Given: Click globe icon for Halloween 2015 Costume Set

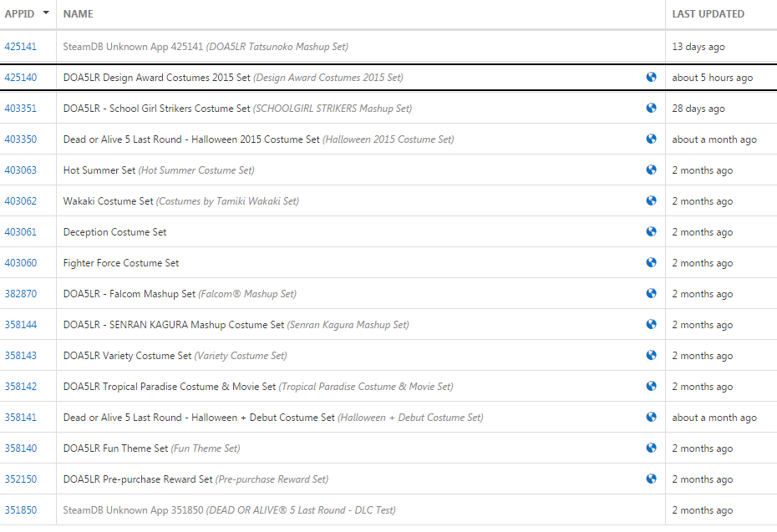Looking at the screenshot, I should click(651, 139).
